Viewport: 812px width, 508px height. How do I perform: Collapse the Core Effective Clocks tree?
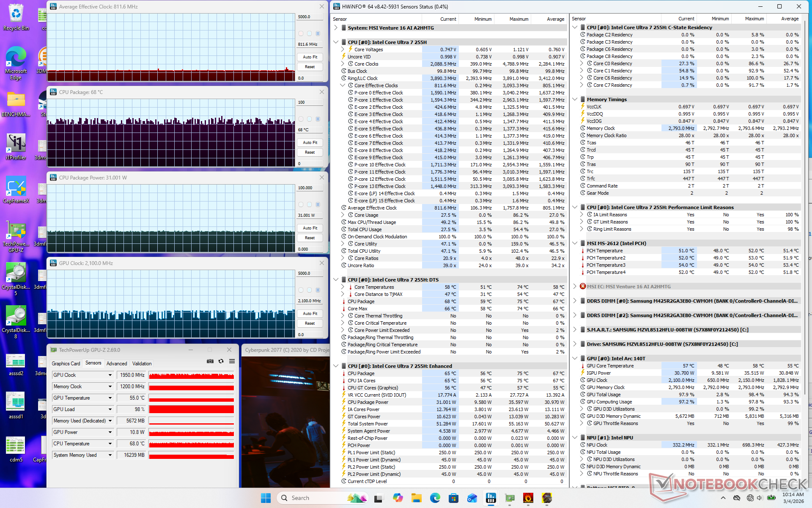[x=343, y=85]
